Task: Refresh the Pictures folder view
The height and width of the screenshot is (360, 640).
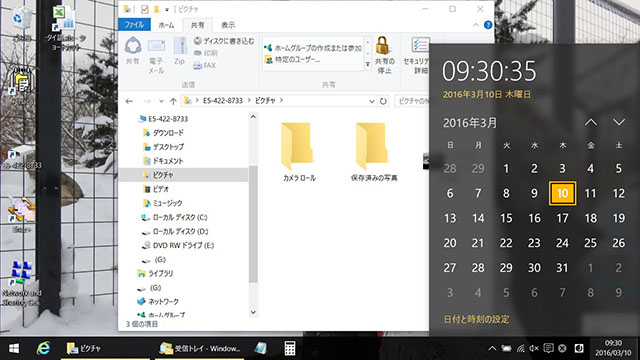Action: tap(383, 101)
